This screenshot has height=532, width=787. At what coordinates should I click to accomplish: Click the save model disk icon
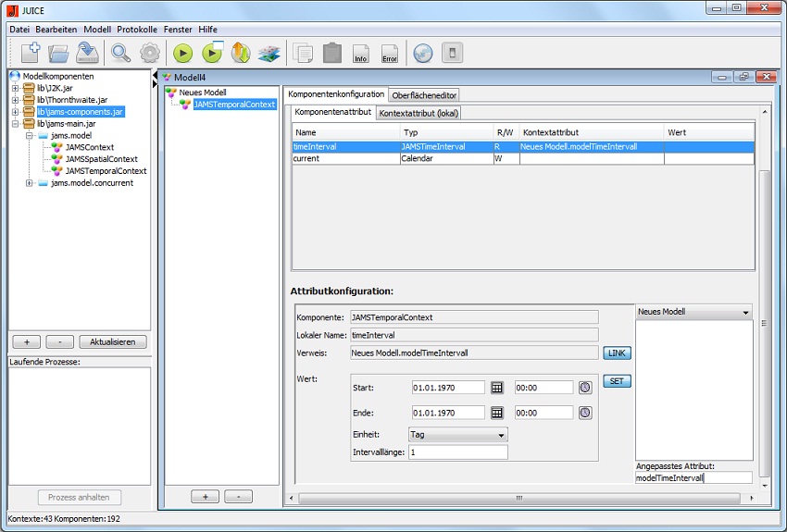(x=89, y=54)
